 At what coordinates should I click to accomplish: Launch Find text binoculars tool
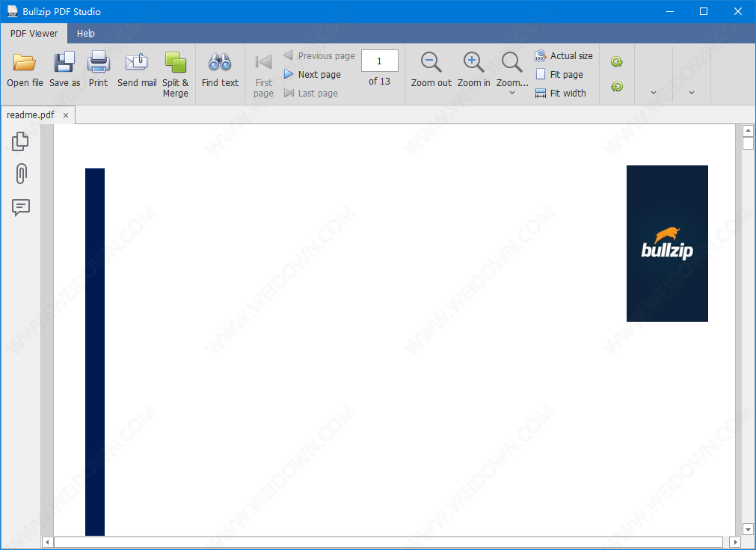coord(220,71)
